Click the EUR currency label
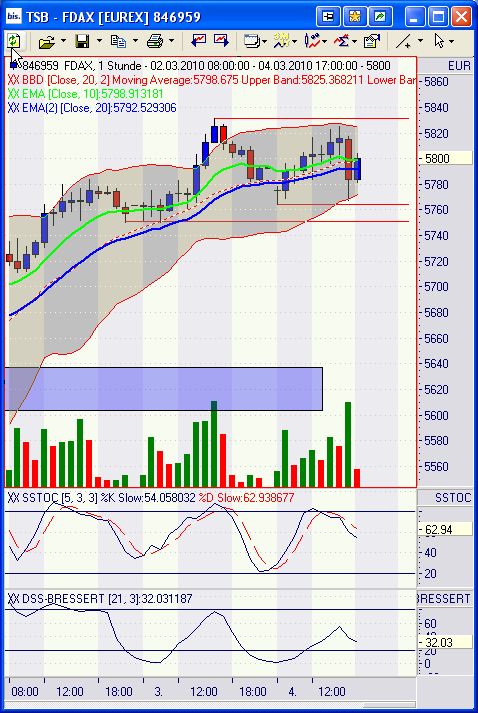This screenshot has height=713, width=478. [459, 66]
